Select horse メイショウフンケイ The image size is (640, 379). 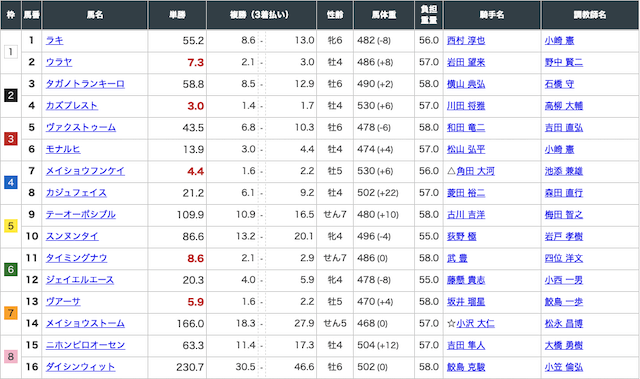pyautogui.click(x=85, y=171)
